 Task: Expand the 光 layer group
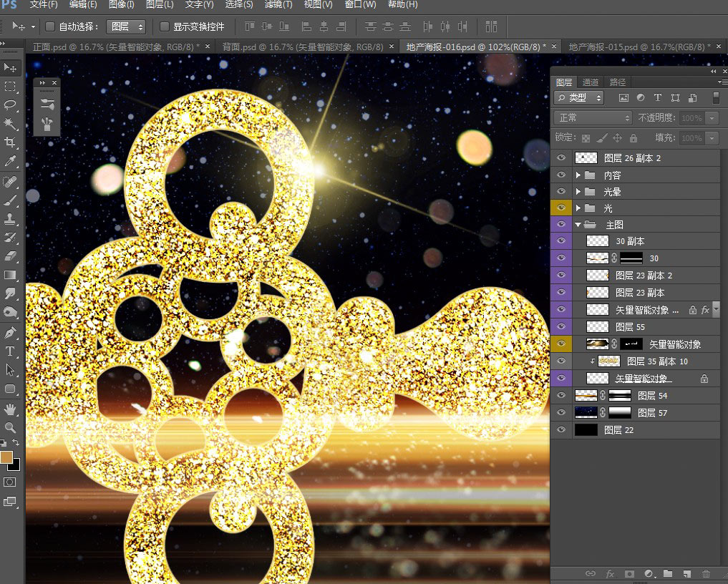click(578, 208)
